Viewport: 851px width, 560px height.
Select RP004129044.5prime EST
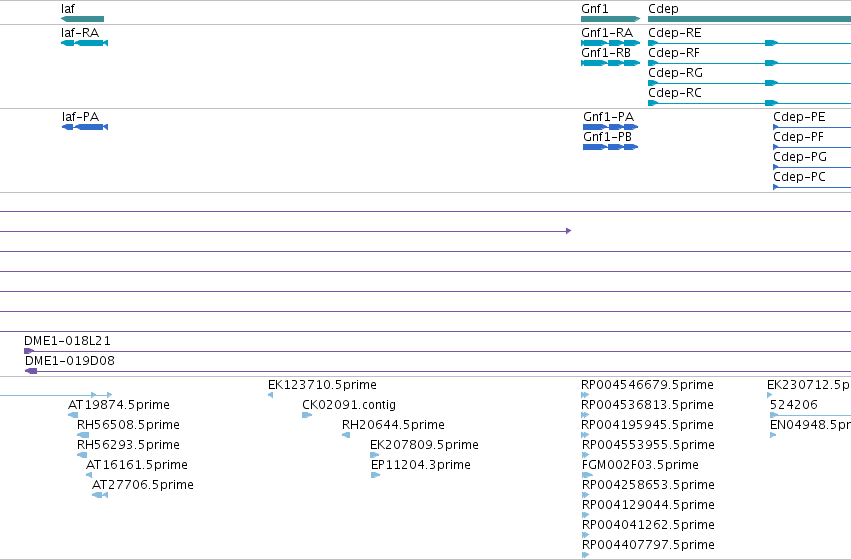pyautogui.click(x=586, y=516)
